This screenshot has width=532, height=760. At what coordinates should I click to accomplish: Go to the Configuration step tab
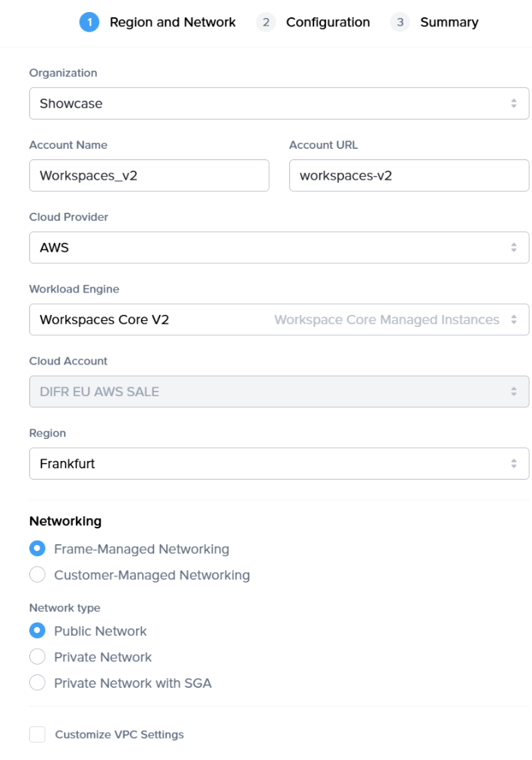pyautogui.click(x=328, y=23)
